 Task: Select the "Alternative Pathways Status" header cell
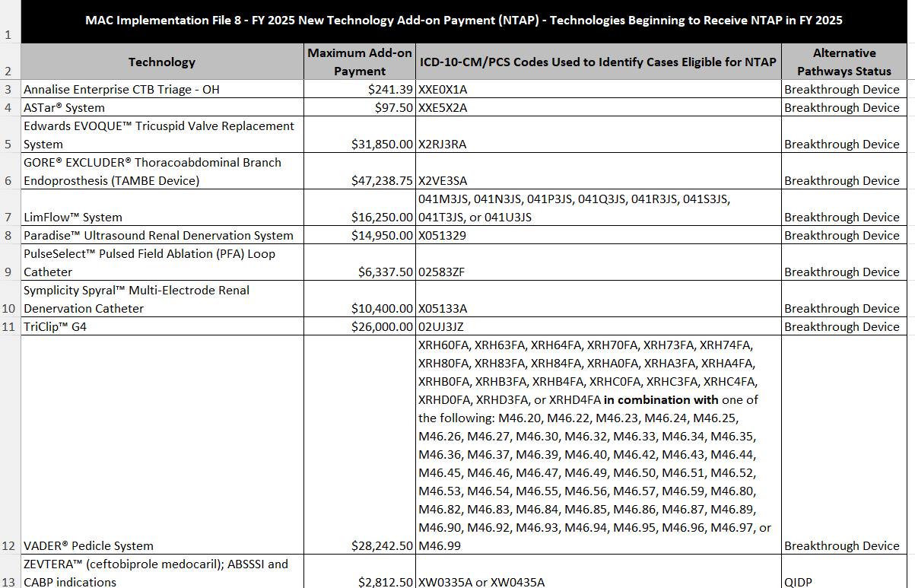(x=844, y=62)
